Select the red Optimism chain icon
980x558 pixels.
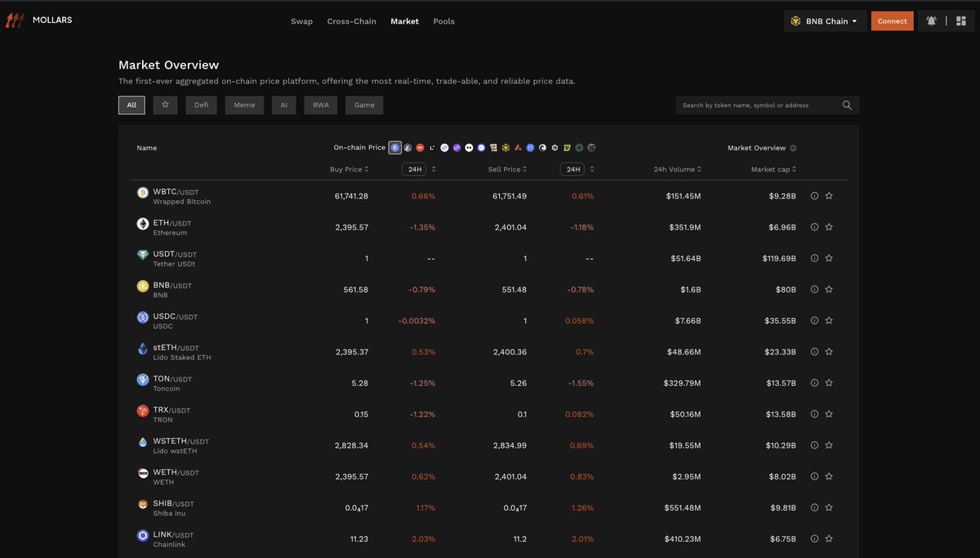[420, 148]
